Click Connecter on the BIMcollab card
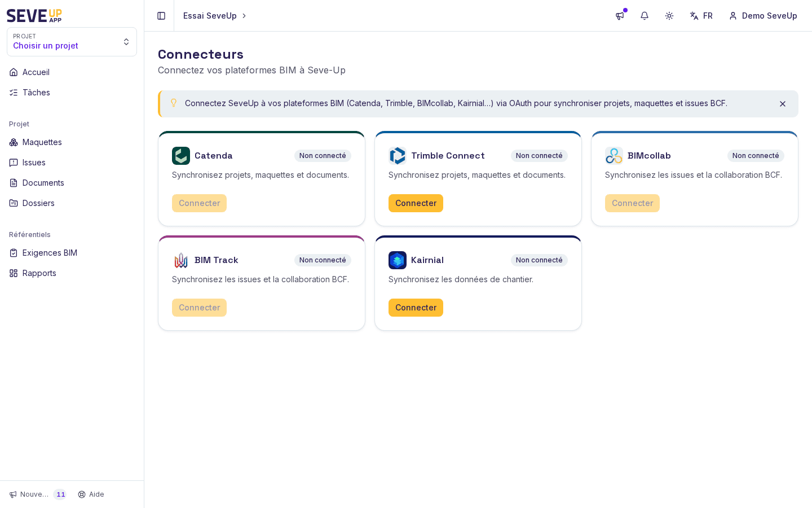 [632, 203]
